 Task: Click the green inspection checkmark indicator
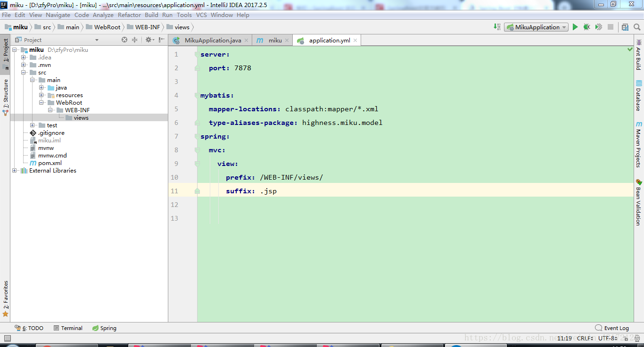(x=630, y=49)
